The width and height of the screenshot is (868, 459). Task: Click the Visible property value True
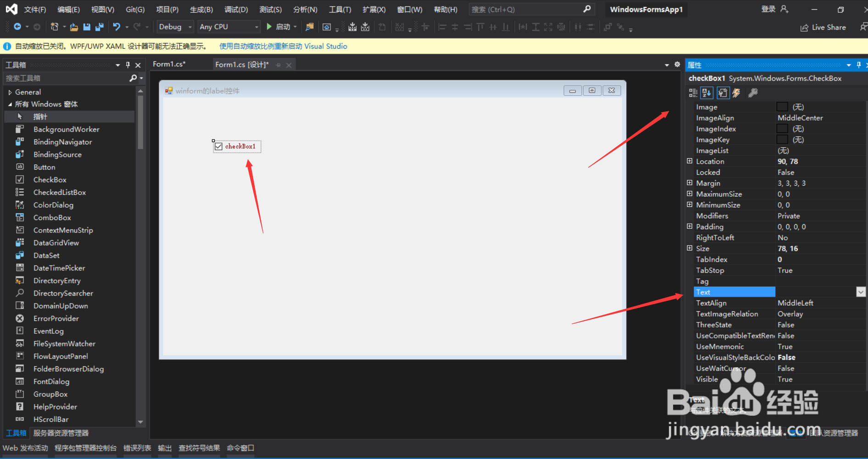tap(785, 379)
